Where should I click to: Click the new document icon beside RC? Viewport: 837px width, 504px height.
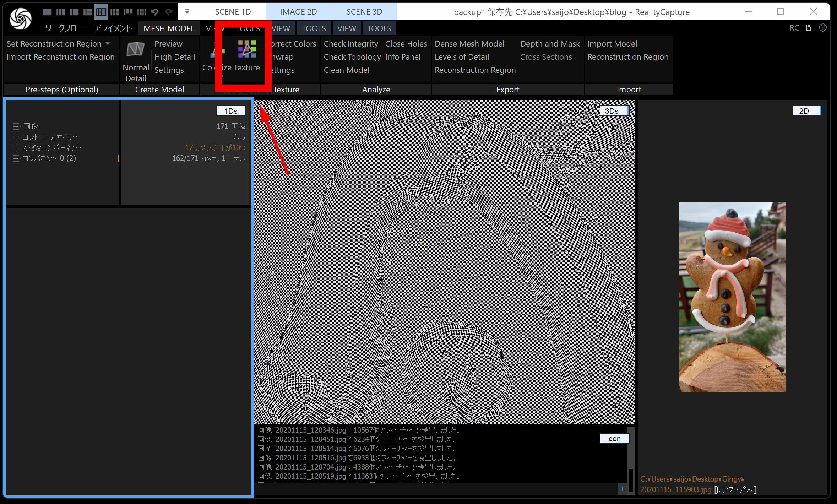click(x=809, y=28)
